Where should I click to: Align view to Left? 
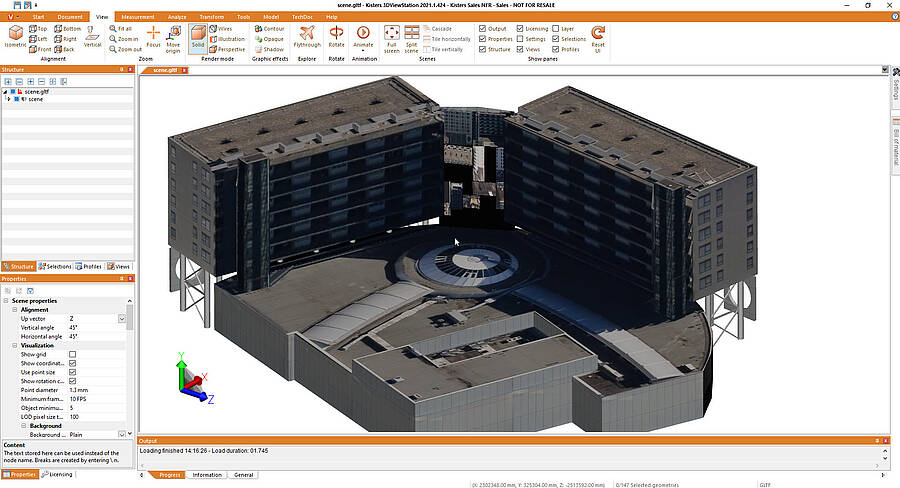click(38, 39)
